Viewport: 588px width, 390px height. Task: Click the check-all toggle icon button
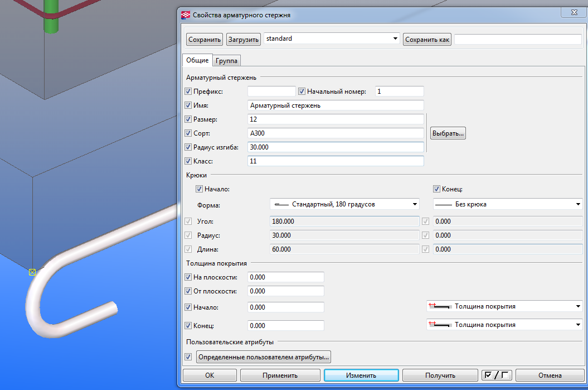496,375
